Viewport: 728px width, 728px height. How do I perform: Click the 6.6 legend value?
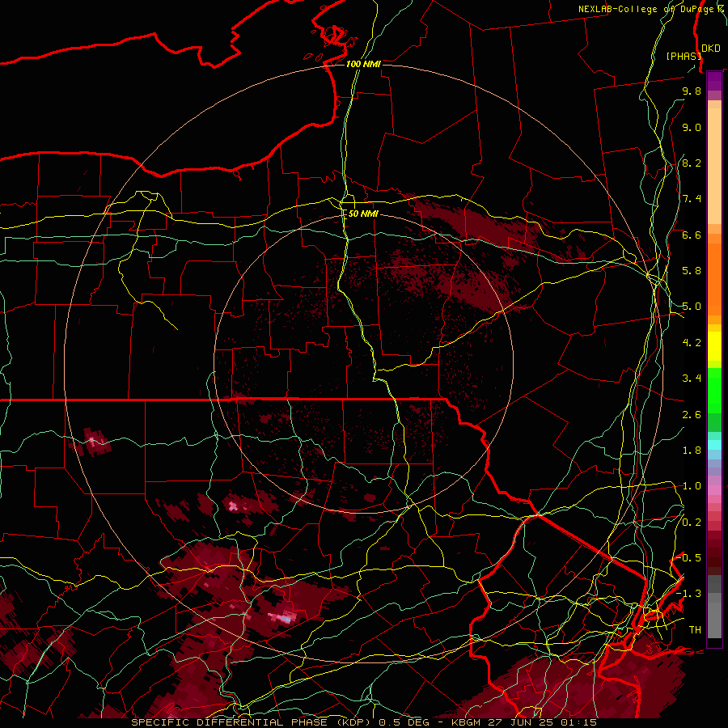click(x=692, y=235)
